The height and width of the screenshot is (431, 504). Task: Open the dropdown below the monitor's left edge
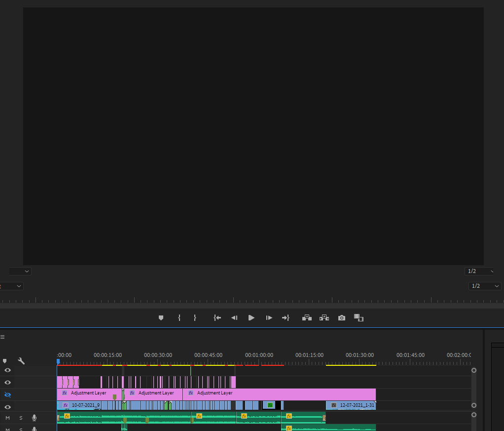pyautogui.click(x=20, y=271)
